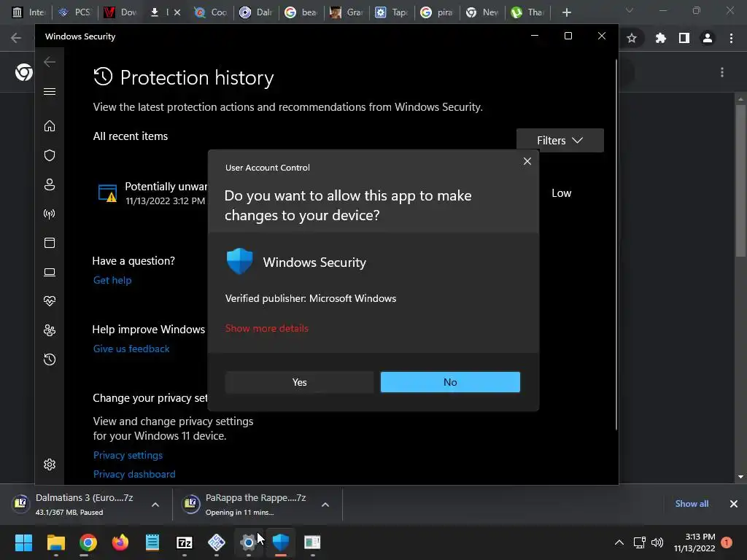Open Windows Security settings gear icon
Image resolution: width=747 pixels, height=560 pixels.
tap(50, 464)
